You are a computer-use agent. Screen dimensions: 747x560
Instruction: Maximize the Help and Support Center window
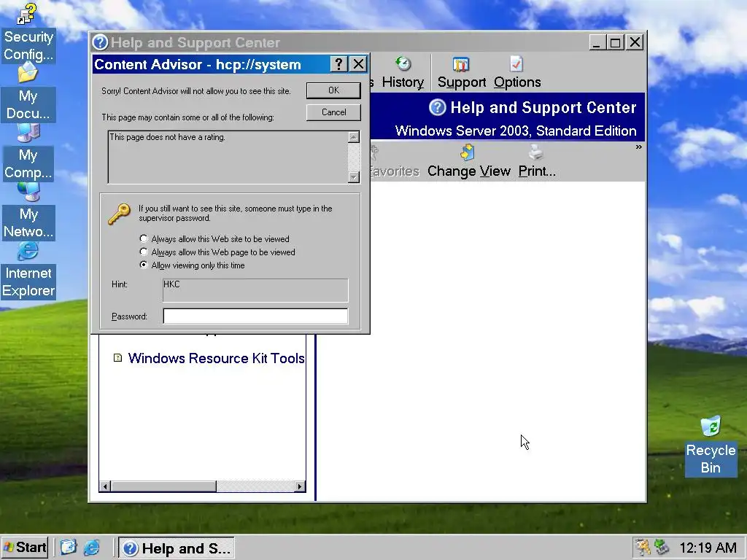click(614, 42)
